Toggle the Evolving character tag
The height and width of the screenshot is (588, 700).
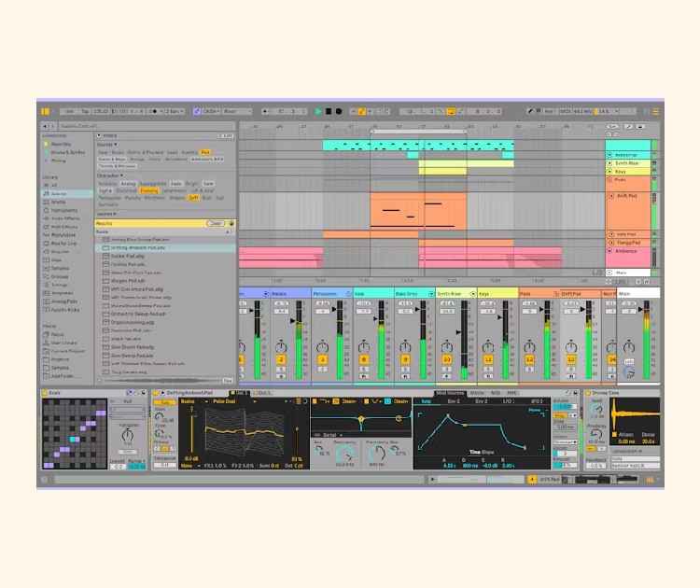coord(149,190)
